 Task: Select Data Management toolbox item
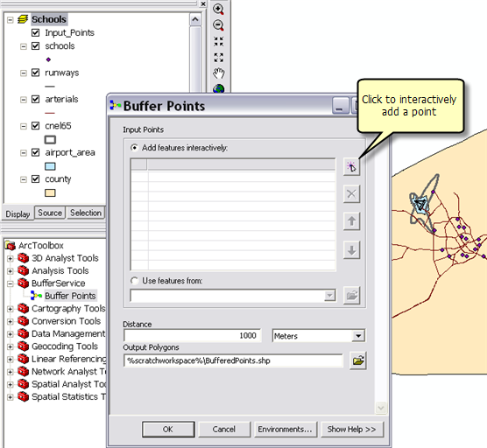click(x=68, y=333)
